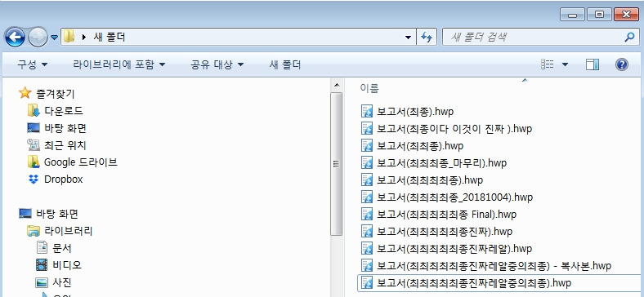The height and width of the screenshot is (297, 644).
Task: Click the icon of 보고서(최종).hwp
Action: (367, 111)
